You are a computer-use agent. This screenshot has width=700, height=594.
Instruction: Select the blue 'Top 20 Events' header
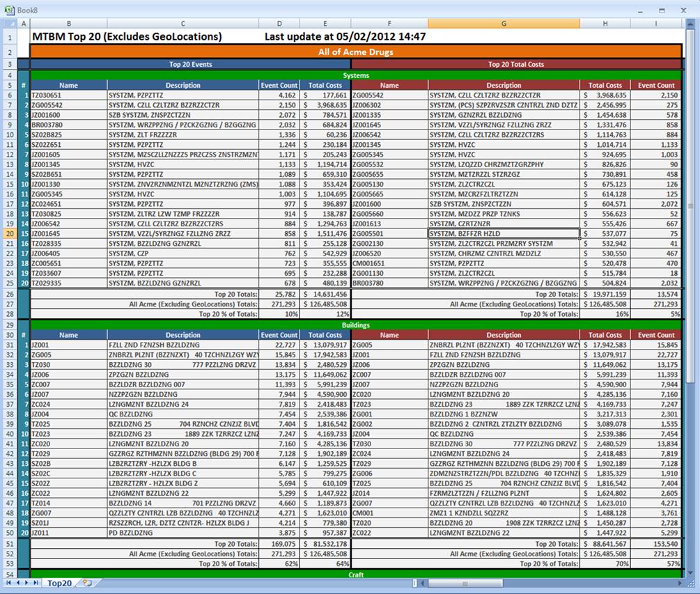pyautogui.click(x=191, y=64)
